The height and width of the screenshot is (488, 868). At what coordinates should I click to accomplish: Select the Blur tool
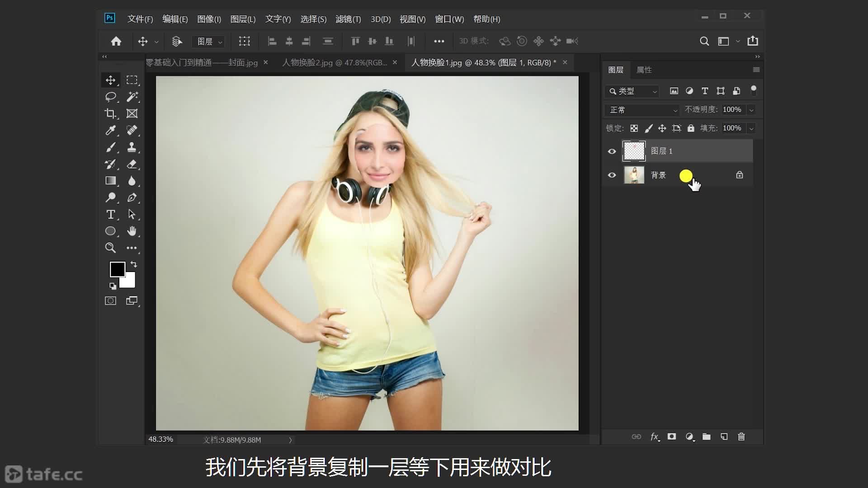pyautogui.click(x=132, y=181)
